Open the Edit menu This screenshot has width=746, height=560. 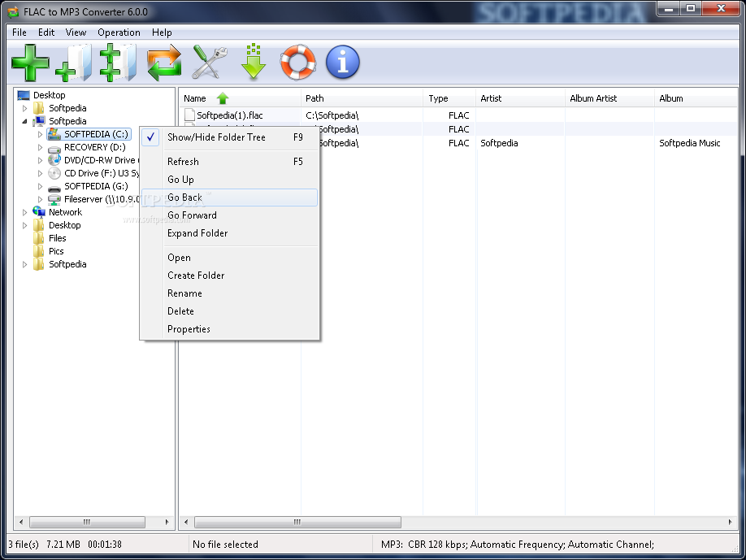pyautogui.click(x=46, y=33)
